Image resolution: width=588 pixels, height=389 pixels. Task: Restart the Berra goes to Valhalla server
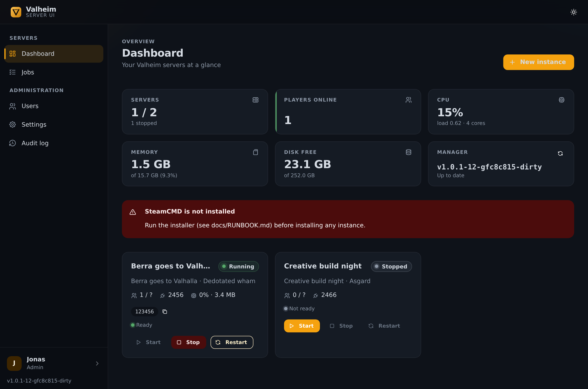coord(232,342)
